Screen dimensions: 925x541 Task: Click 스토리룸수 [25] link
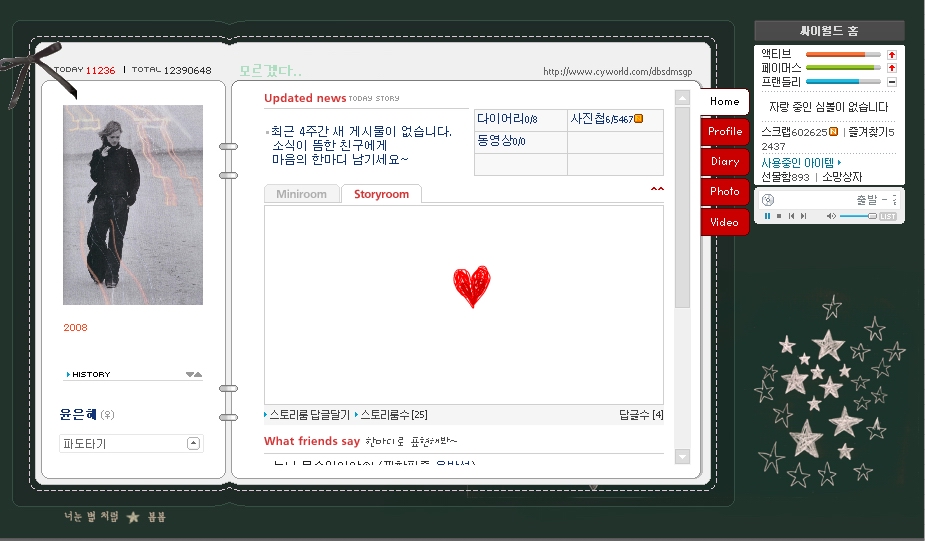(x=393, y=415)
